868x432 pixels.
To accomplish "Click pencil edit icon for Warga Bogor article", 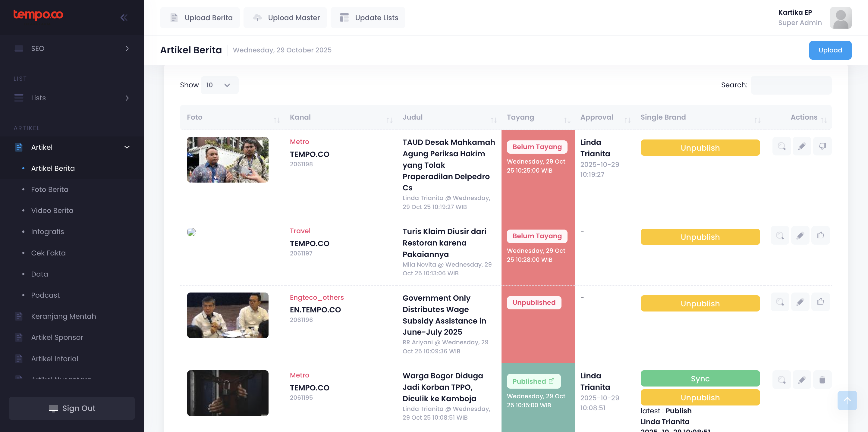I will coord(802,380).
